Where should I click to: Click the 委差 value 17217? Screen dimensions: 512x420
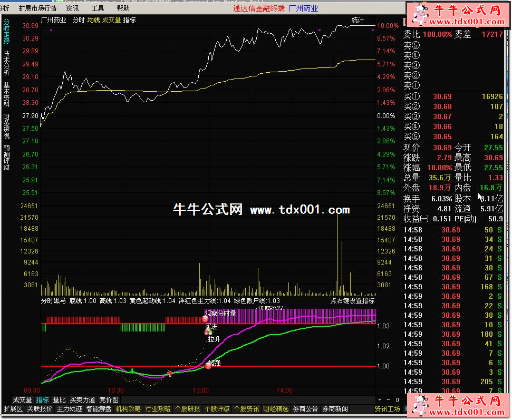coord(492,35)
